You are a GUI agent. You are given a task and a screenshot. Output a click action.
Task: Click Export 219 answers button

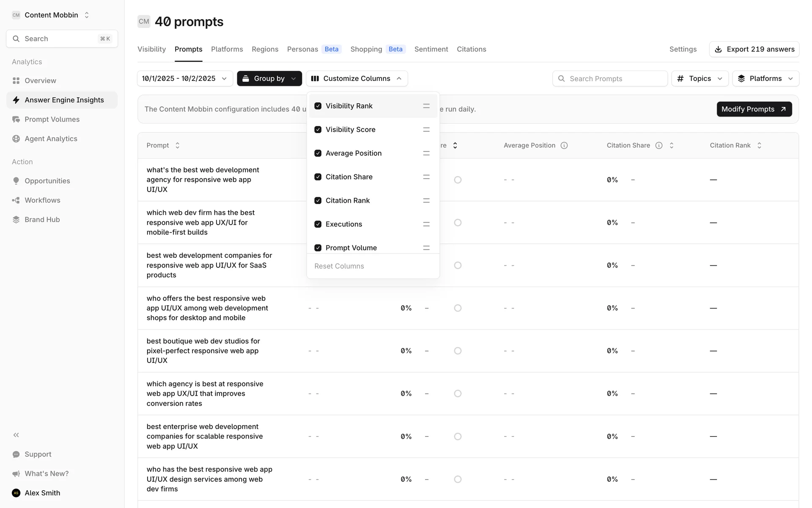tap(754, 49)
